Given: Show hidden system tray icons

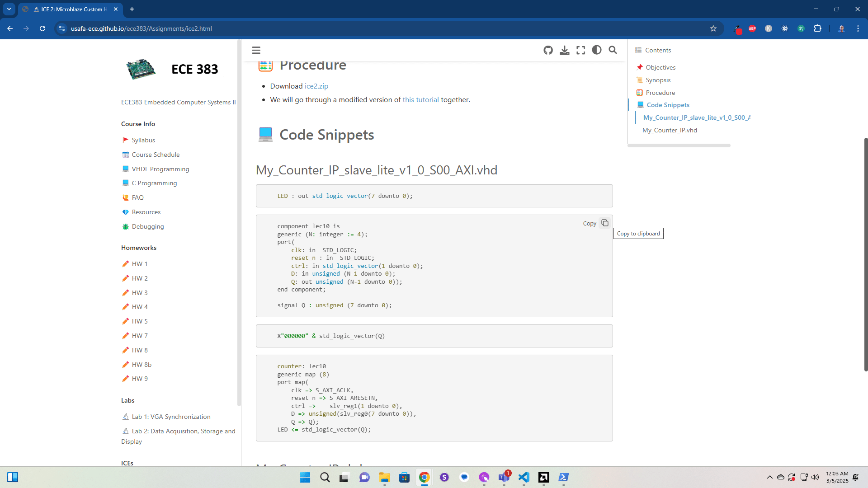Looking at the screenshot, I should tap(769, 477).
